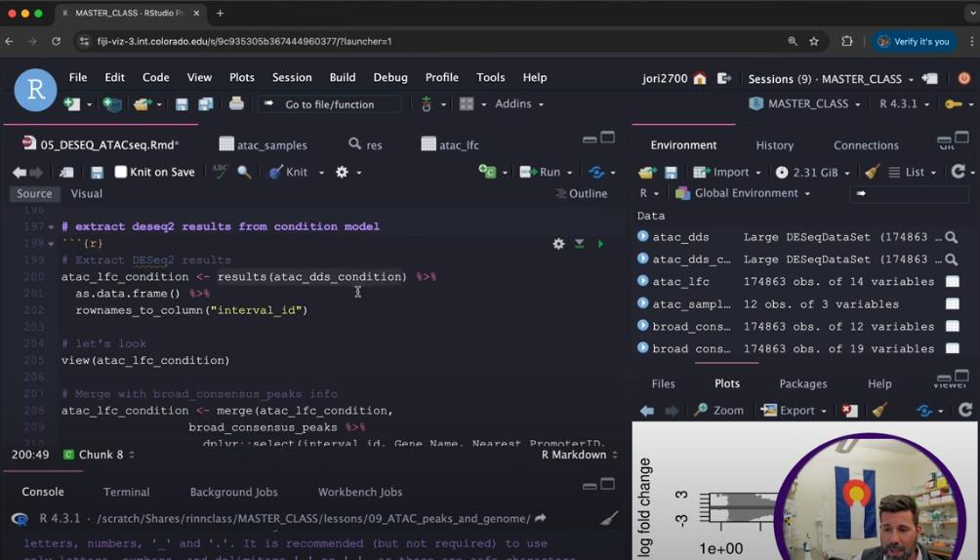Load workspace in Environment pane
The image size is (980, 560).
647,172
